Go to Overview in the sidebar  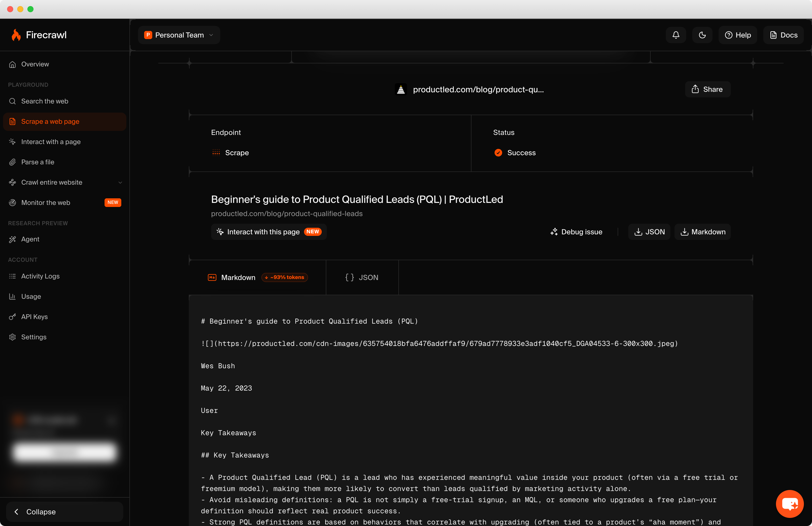tap(65, 64)
